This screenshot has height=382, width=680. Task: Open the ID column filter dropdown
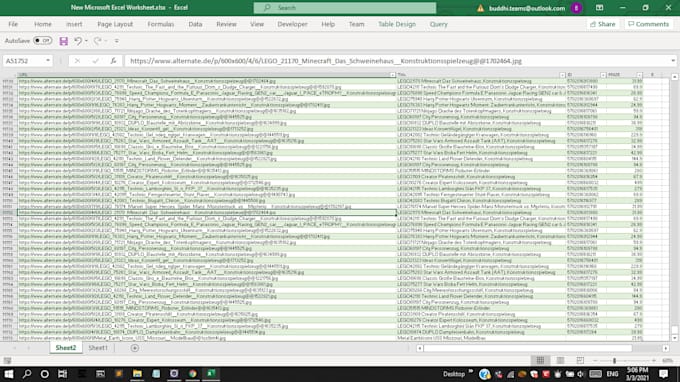click(603, 75)
